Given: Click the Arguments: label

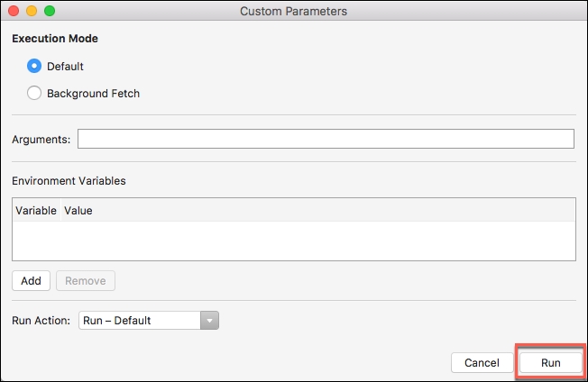Looking at the screenshot, I should coord(41,139).
